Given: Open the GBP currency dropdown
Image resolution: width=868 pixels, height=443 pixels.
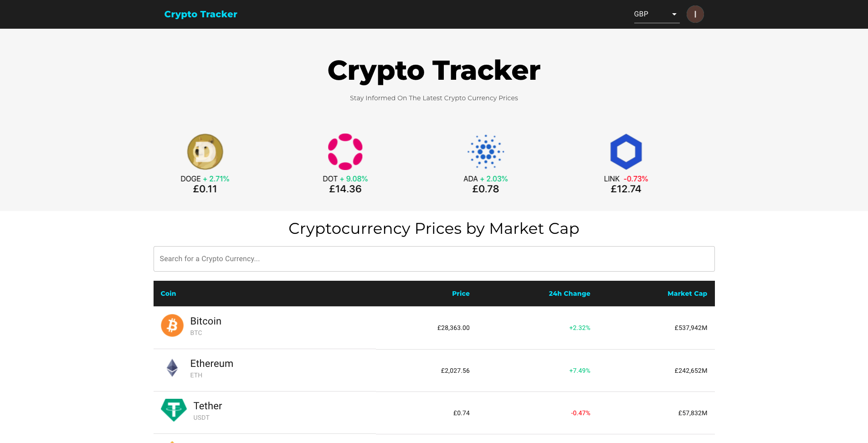Looking at the screenshot, I should pos(652,14).
